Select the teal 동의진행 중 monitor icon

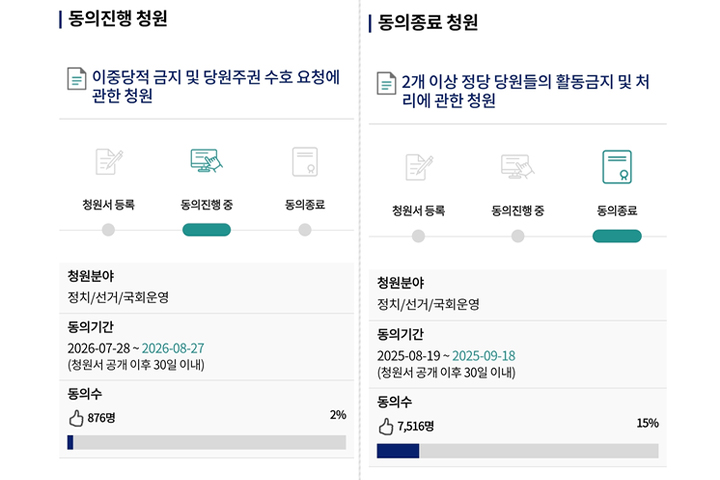(x=206, y=160)
